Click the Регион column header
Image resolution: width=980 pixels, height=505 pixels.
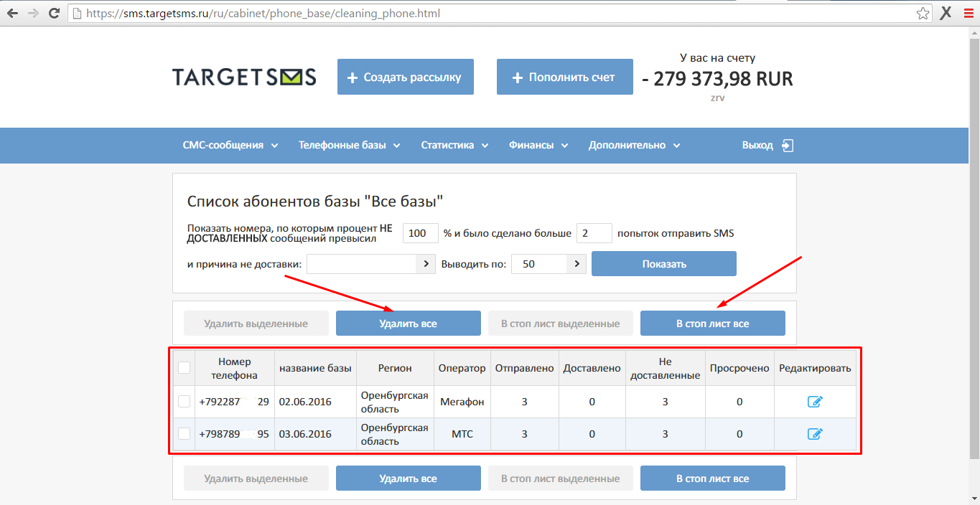pyautogui.click(x=395, y=368)
